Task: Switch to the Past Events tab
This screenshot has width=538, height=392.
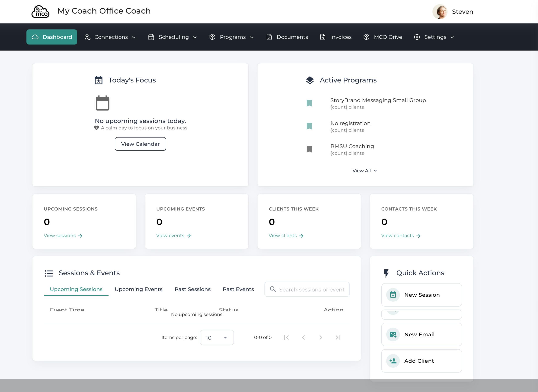Action: (238, 289)
